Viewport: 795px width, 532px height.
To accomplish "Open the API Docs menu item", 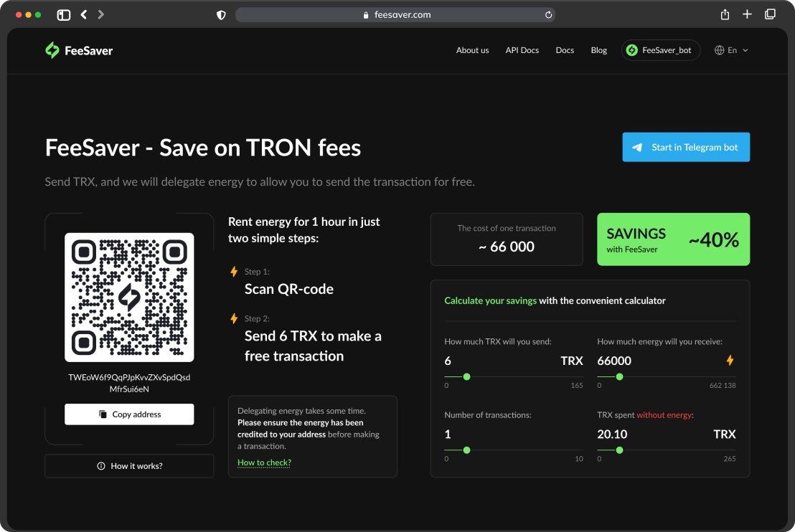I will point(522,50).
